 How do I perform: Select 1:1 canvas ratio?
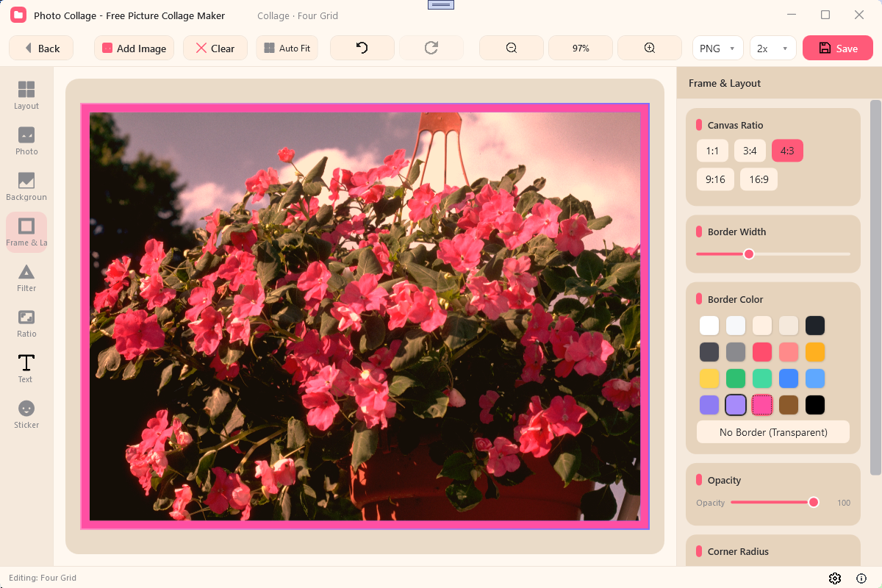point(712,151)
